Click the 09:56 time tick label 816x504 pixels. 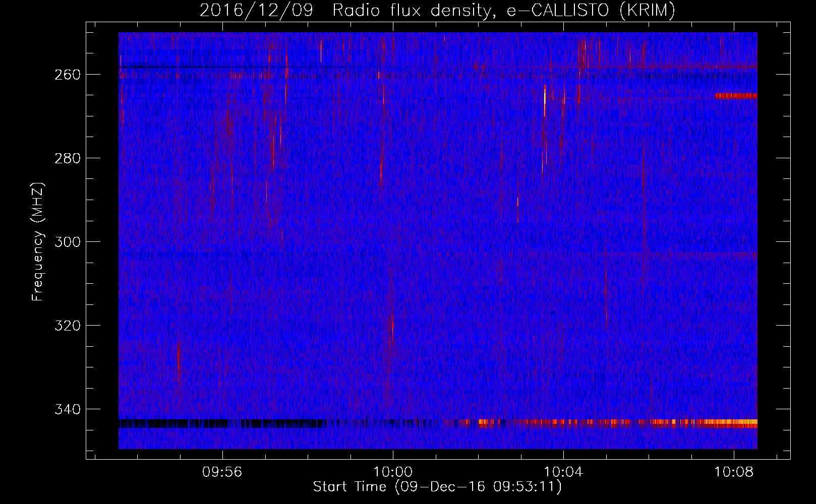(222, 472)
